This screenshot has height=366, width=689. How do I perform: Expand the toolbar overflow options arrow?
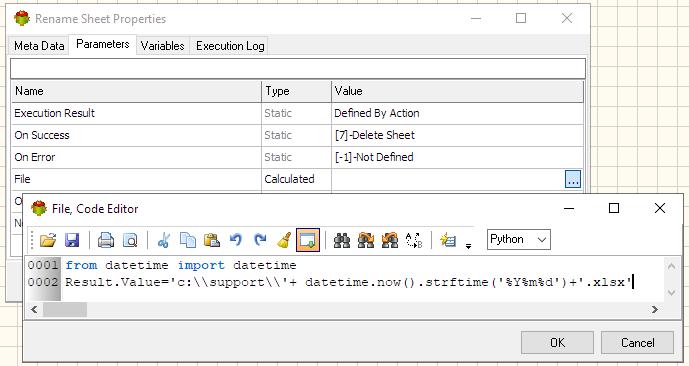click(468, 246)
